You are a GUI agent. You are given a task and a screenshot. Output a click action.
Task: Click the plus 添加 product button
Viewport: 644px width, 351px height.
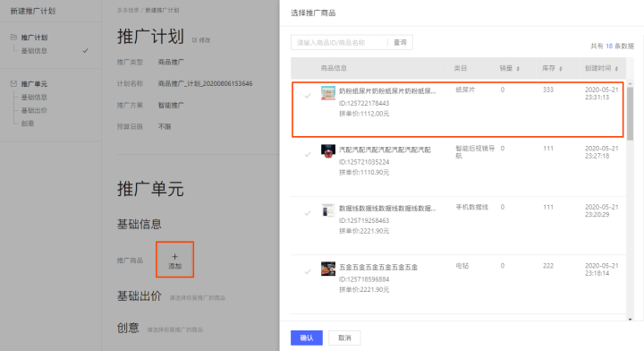pos(175,260)
